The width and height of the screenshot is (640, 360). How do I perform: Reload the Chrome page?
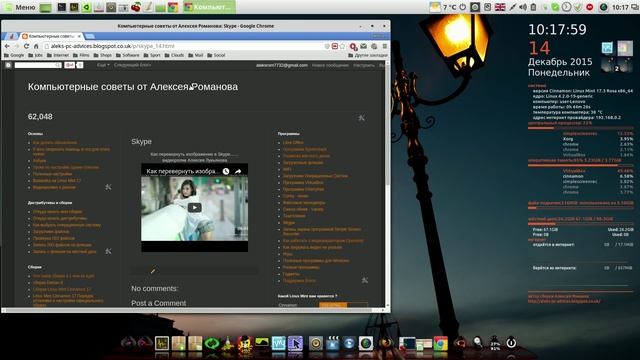[x=26, y=46]
